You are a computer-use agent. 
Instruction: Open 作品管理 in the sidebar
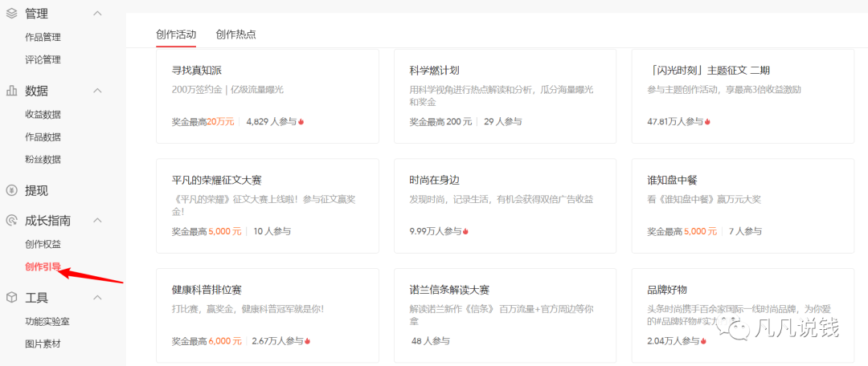tap(43, 37)
